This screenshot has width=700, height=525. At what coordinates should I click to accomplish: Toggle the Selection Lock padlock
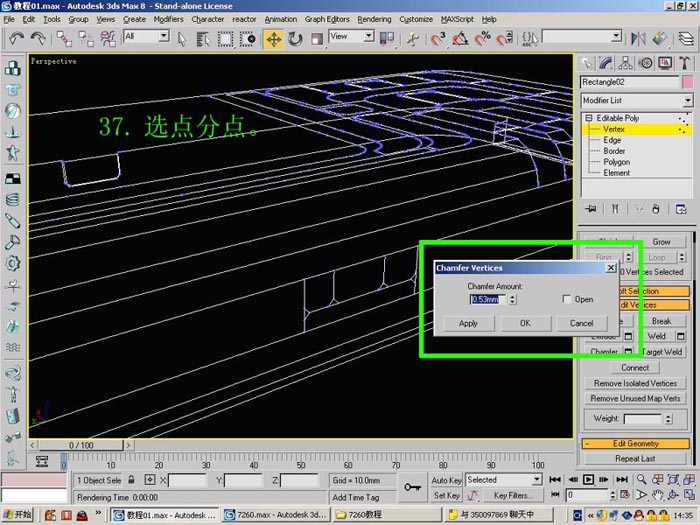(131, 480)
